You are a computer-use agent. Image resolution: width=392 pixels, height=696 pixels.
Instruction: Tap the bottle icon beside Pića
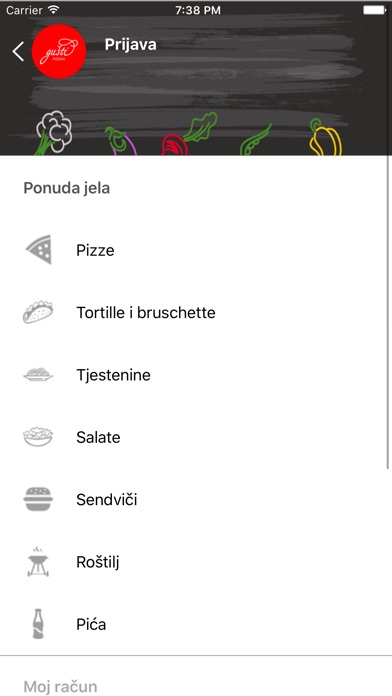click(39, 624)
